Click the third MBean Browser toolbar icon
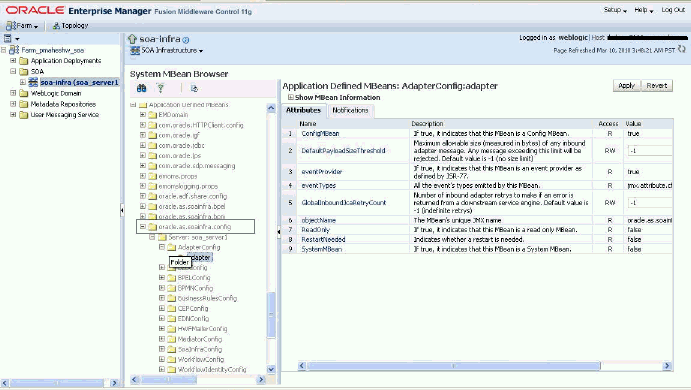Image resolution: width=691 pixels, height=390 pixels. coord(194,89)
